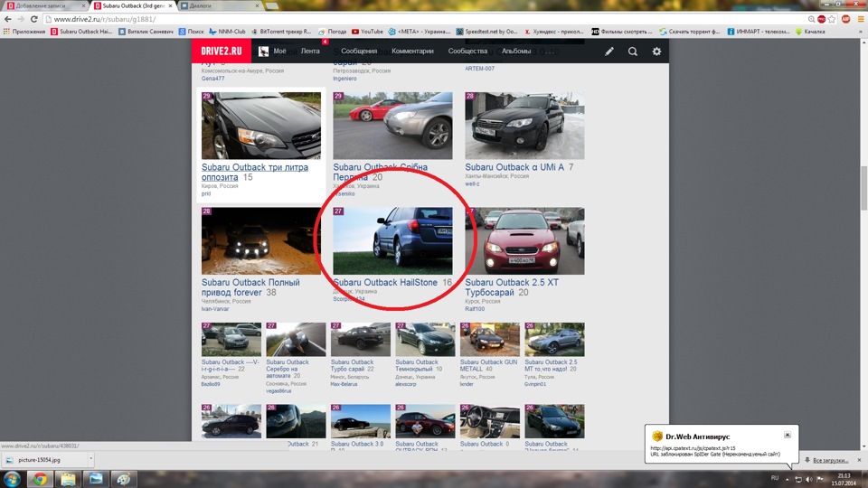The image size is (868, 488).
Task: Open the Subaru Outback Серебро на автомате link
Action: tap(288, 369)
